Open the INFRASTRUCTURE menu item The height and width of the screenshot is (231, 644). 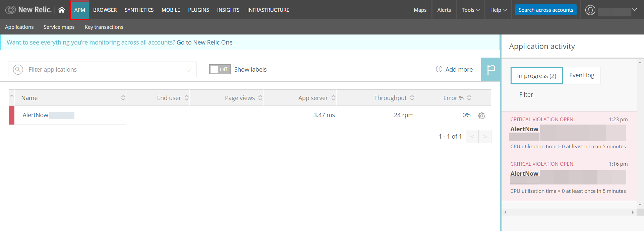coord(268,10)
